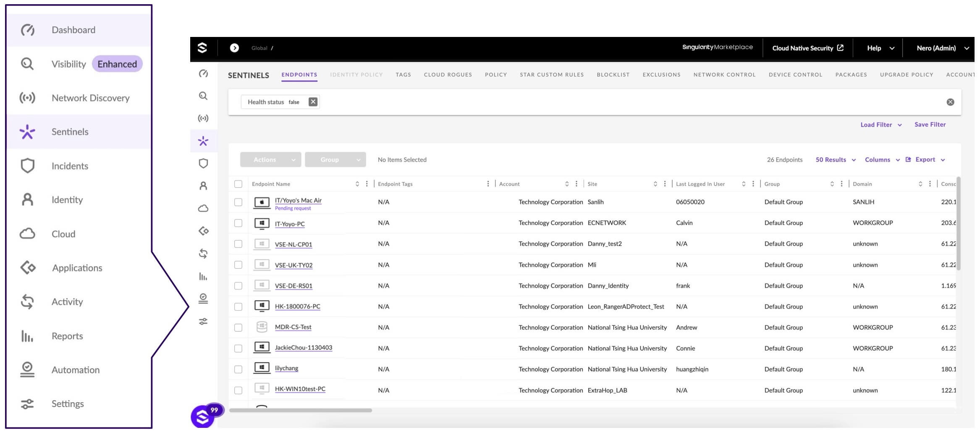
Task: Open Dashboard in the expanded sidebar
Action: coord(79,30)
